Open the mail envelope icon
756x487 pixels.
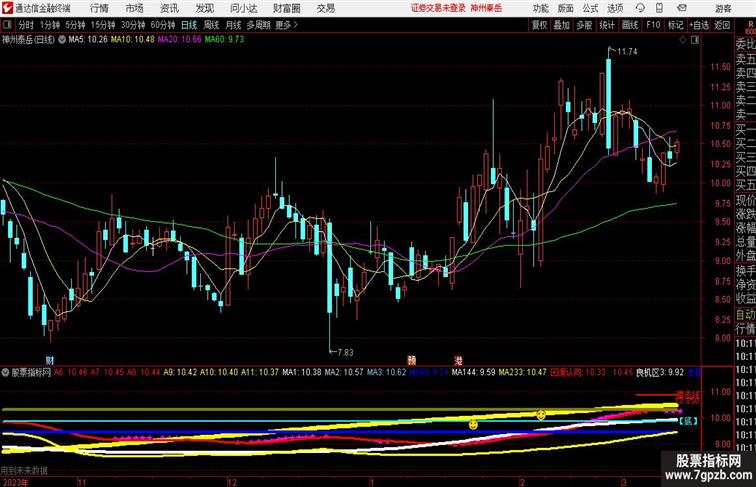click(681, 8)
